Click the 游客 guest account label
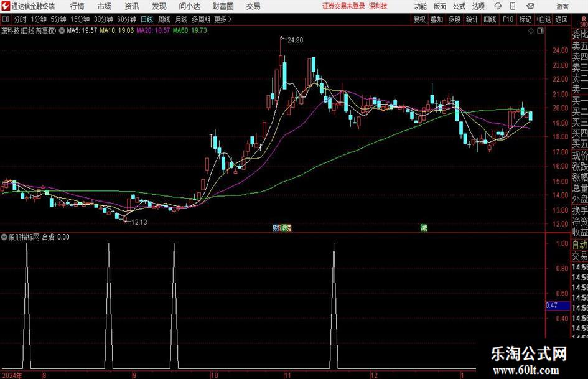Screen dimensions: 588x379 [x=562, y=6]
